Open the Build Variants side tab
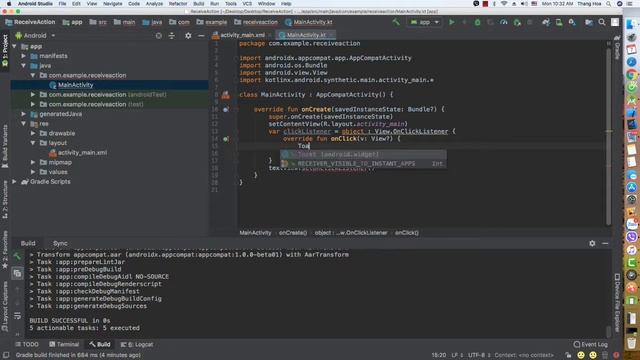This screenshot has height=360, width=640. pos(5,146)
